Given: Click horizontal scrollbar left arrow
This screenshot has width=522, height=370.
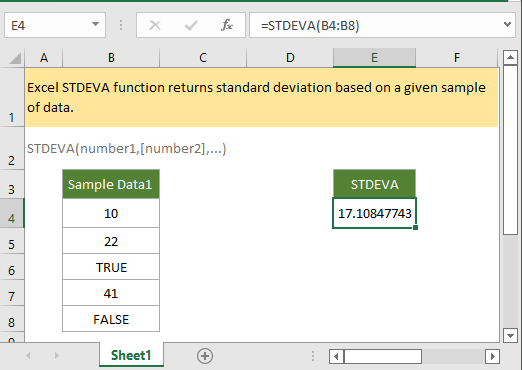Looking at the screenshot, I should 336,356.
